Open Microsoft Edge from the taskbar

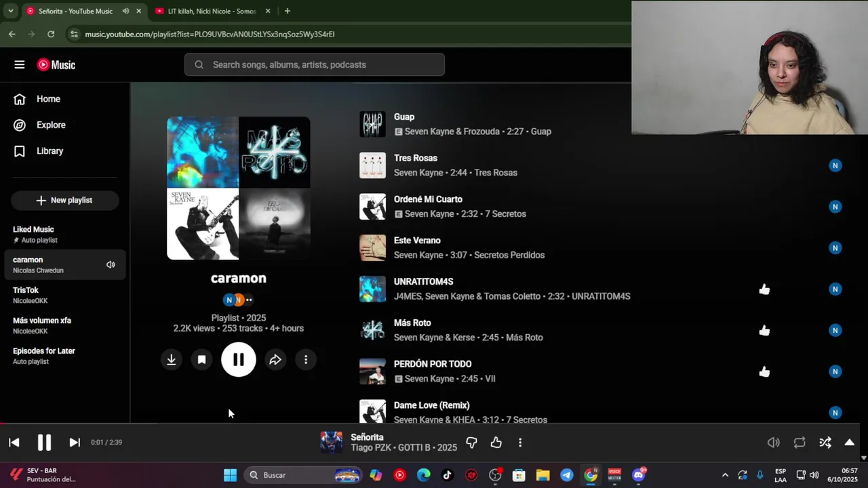coord(424,475)
